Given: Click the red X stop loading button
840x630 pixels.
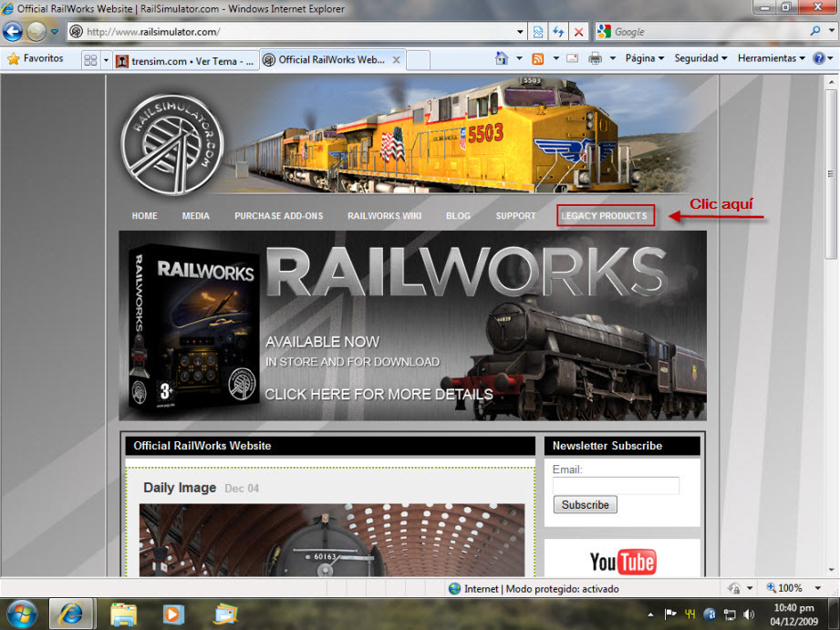Looking at the screenshot, I should (578, 32).
